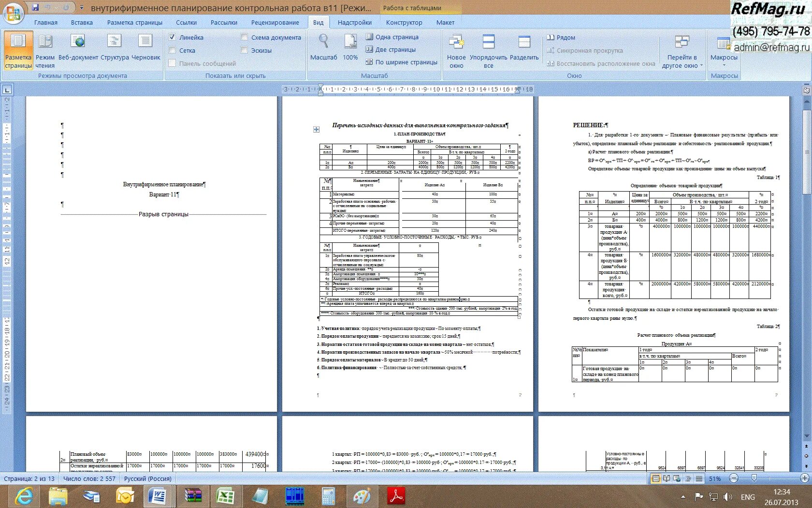Toggle the ruler button above the vertical scrollbar
The height and width of the screenshot is (508, 812).
806,90
